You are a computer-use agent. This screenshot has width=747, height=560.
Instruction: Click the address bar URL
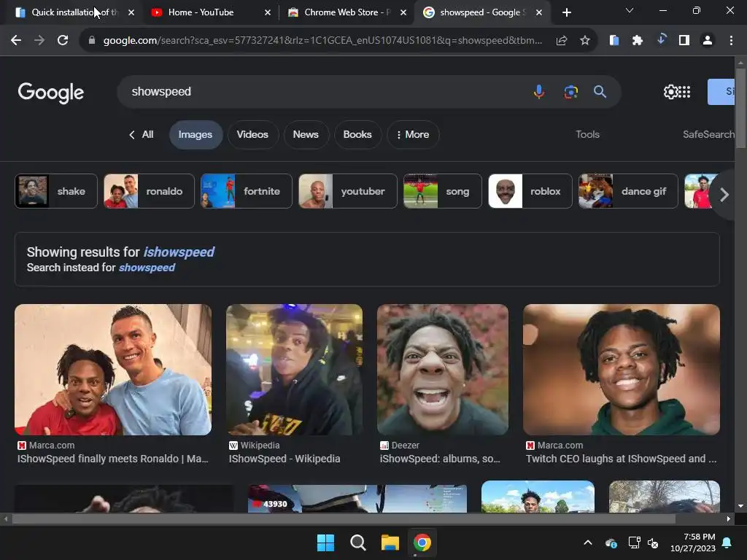[x=322, y=41]
